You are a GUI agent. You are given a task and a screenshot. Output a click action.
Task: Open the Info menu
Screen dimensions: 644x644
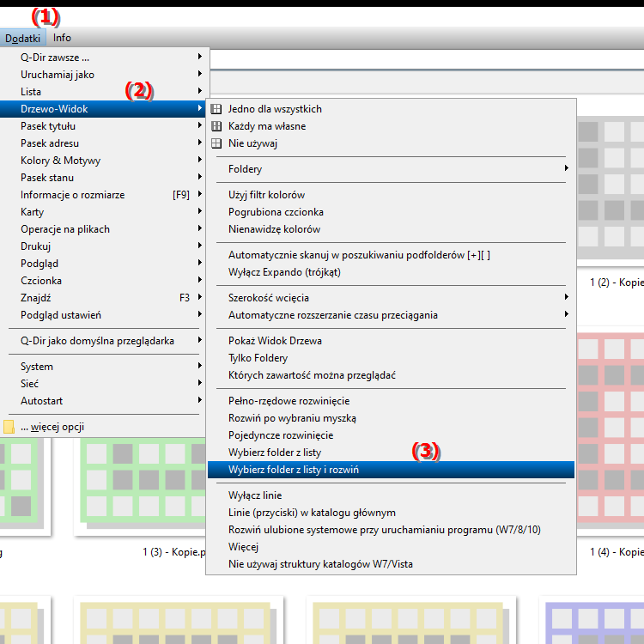coord(62,38)
